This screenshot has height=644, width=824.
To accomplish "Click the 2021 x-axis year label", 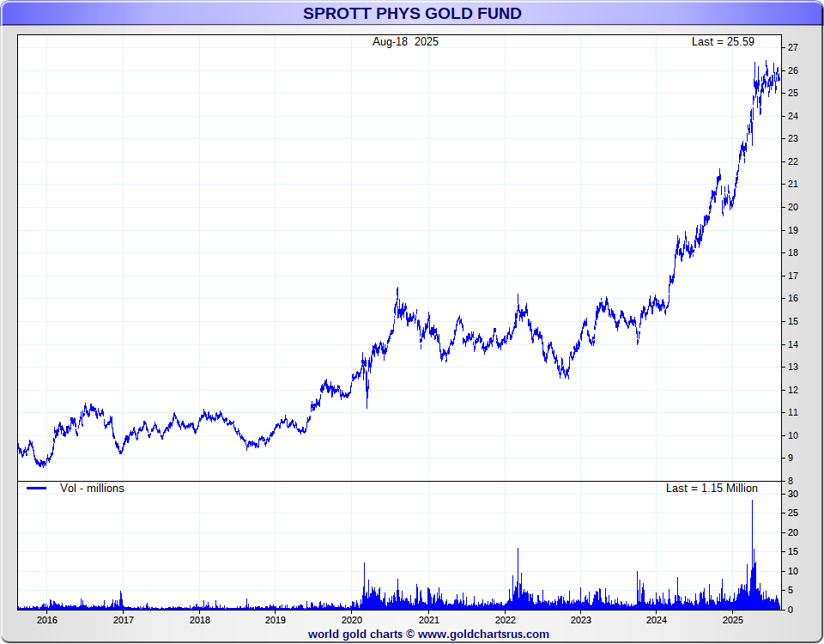I will (428, 620).
